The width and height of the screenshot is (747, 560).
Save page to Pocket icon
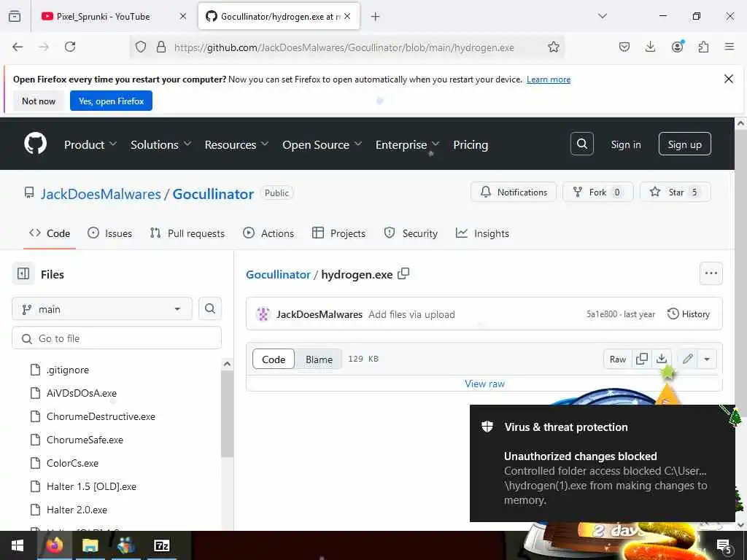624,47
